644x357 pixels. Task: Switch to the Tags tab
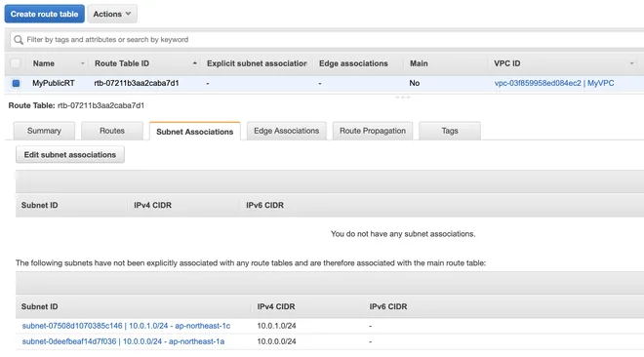tap(450, 131)
